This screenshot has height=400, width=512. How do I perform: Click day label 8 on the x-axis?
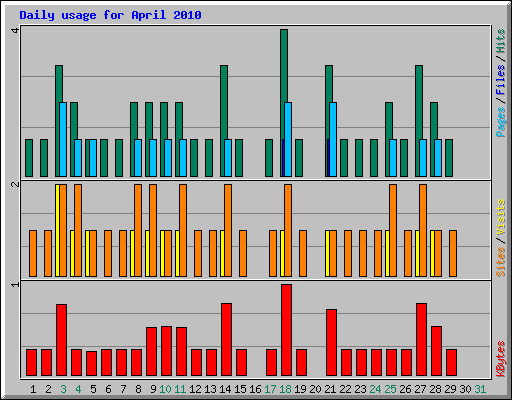coord(138,389)
